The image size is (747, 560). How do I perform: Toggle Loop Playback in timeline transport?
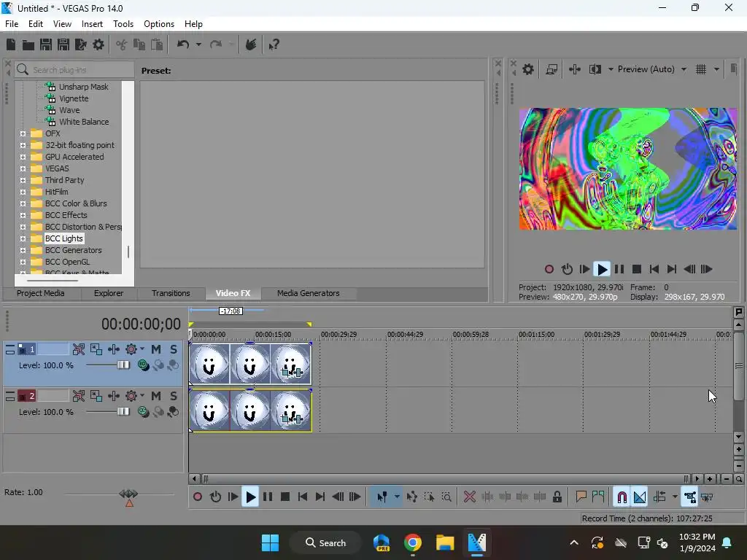[x=215, y=497]
